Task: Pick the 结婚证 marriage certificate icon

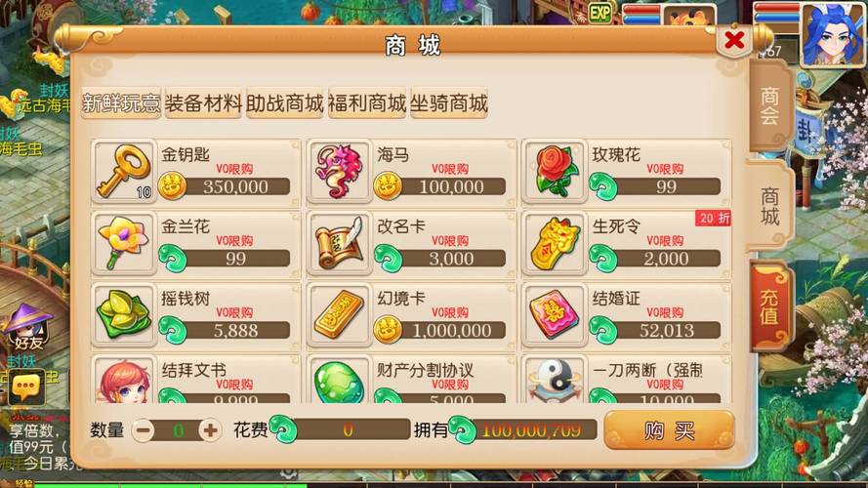Action: pos(555,315)
